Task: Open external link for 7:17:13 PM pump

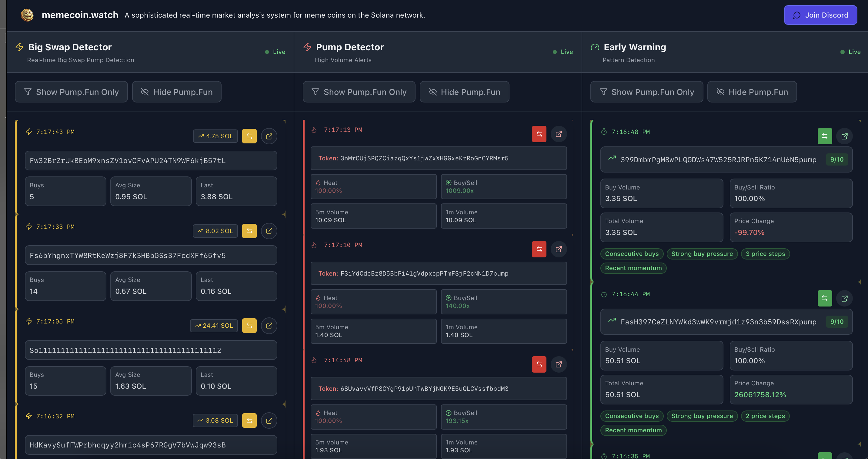Action: (x=558, y=134)
